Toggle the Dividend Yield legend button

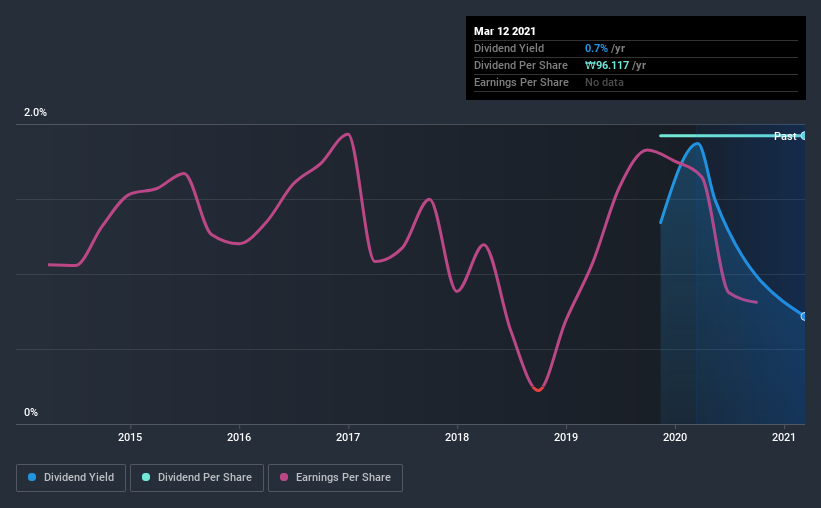coord(71,478)
